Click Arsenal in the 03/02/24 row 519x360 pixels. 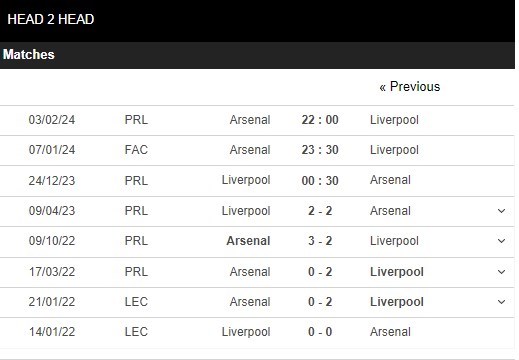pos(250,120)
